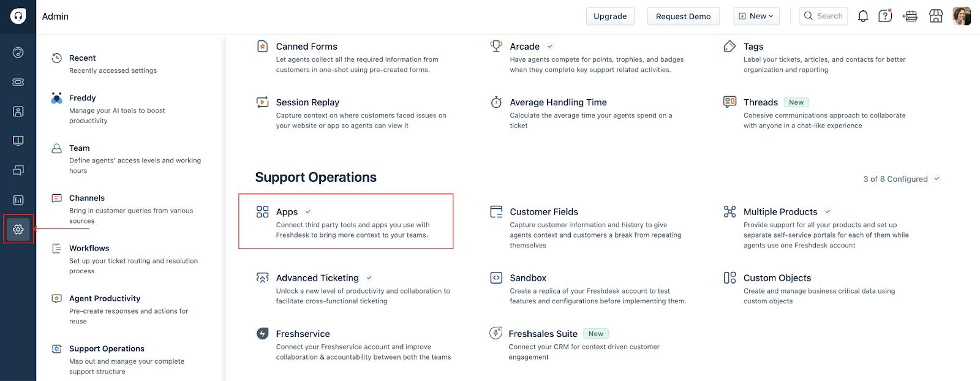This screenshot has width=980, height=381.
Task: Open the notifications bell
Action: pyautogui.click(x=863, y=17)
